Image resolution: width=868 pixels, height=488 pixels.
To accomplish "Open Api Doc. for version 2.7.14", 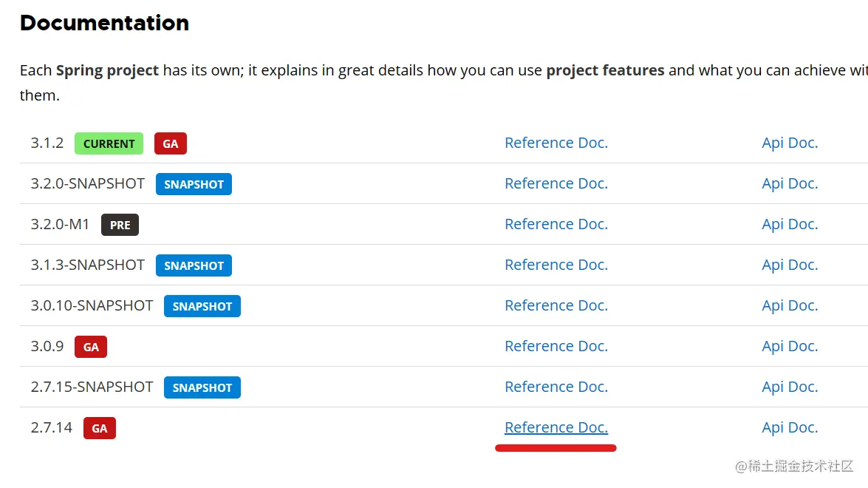I will point(790,427).
